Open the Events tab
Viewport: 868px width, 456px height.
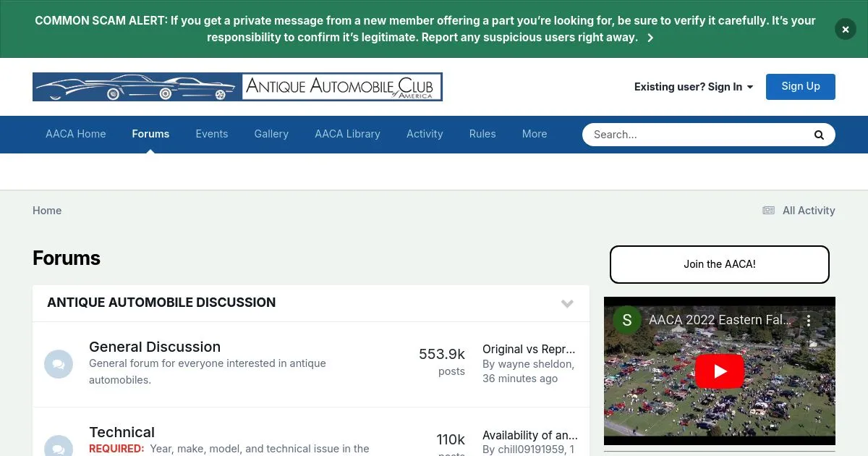(x=212, y=134)
